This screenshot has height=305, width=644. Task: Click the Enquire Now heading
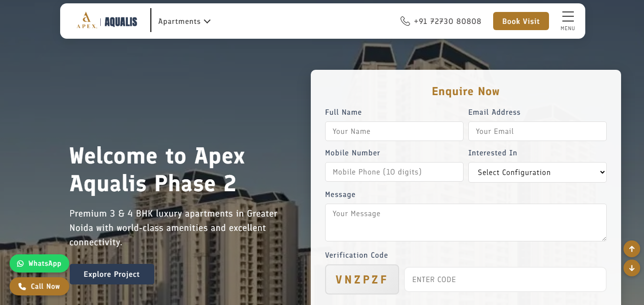pos(466,91)
